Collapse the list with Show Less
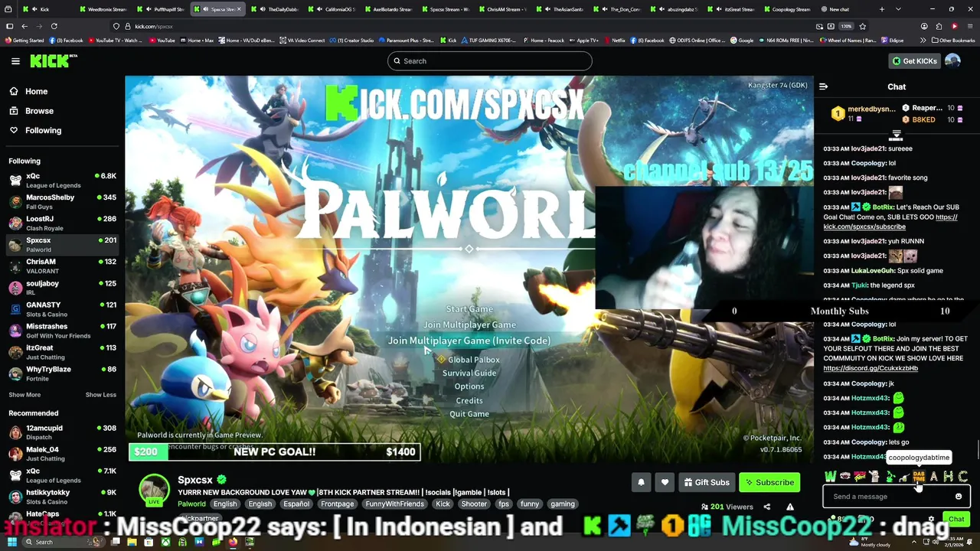Screen dimensions: 980x551 (100, 395)
